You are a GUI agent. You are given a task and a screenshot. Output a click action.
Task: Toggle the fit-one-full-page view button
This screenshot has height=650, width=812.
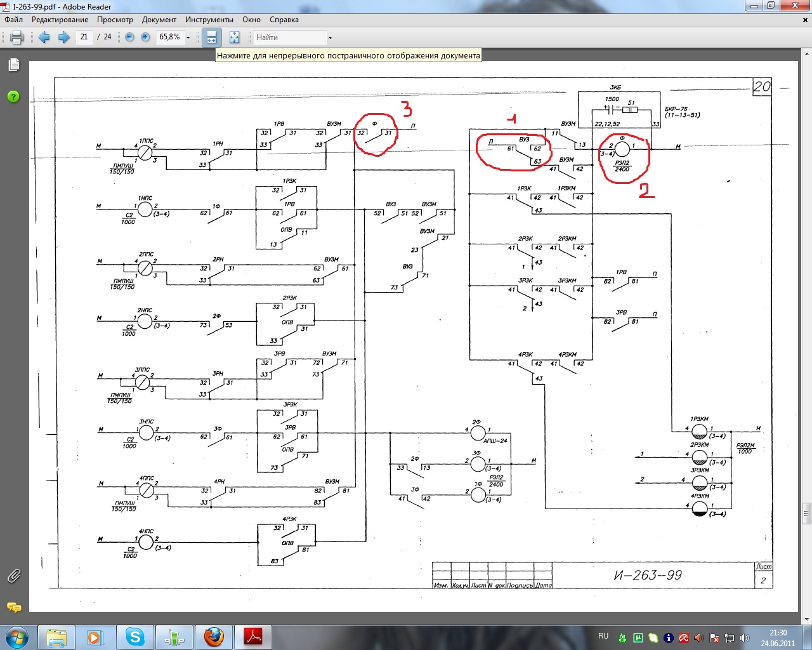pos(234,37)
